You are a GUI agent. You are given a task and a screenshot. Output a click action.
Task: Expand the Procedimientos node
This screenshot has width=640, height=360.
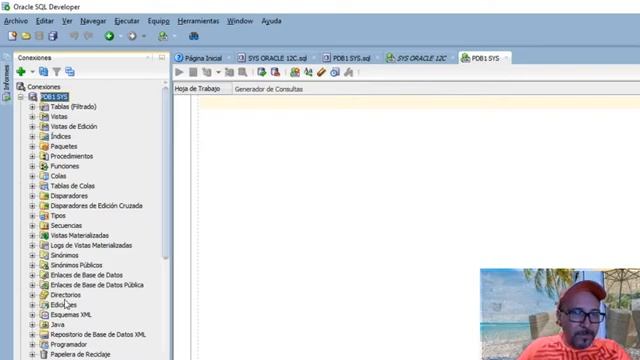point(32,156)
